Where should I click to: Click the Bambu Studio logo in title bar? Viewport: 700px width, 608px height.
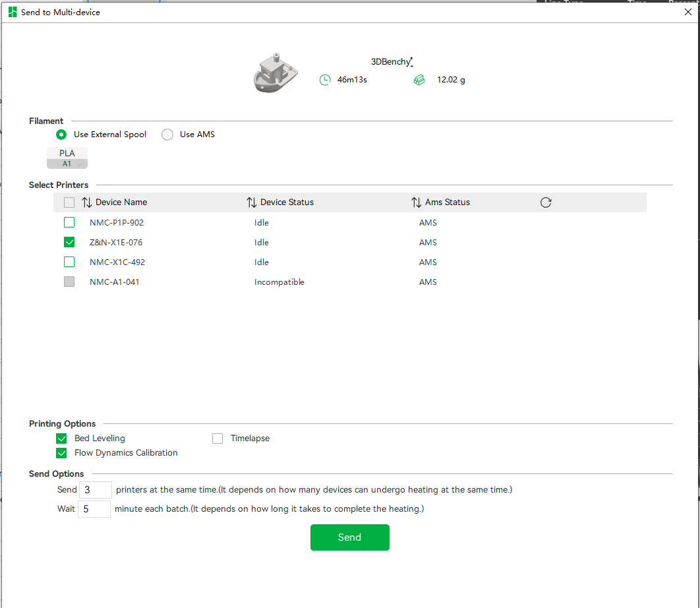click(x=13, y=12)
